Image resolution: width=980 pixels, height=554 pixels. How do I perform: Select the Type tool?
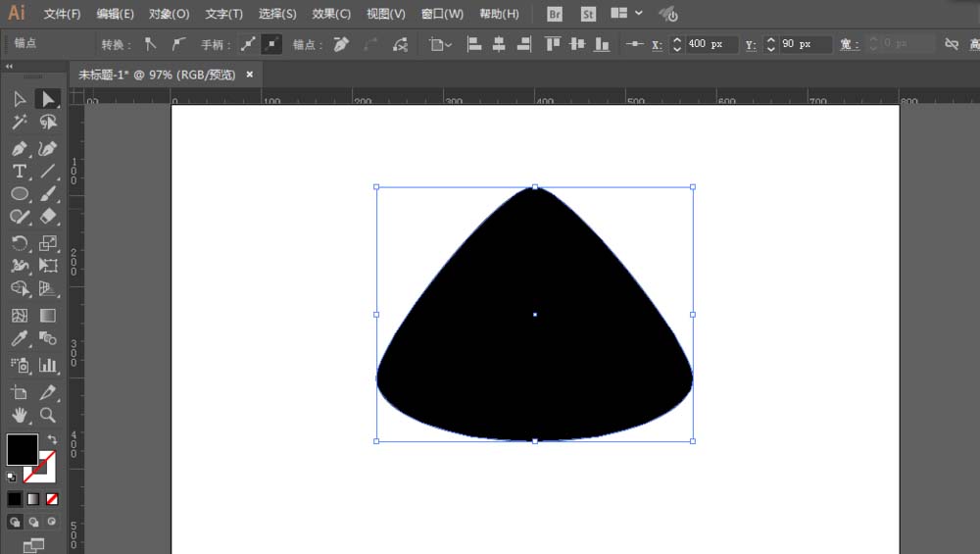(19, 171)
